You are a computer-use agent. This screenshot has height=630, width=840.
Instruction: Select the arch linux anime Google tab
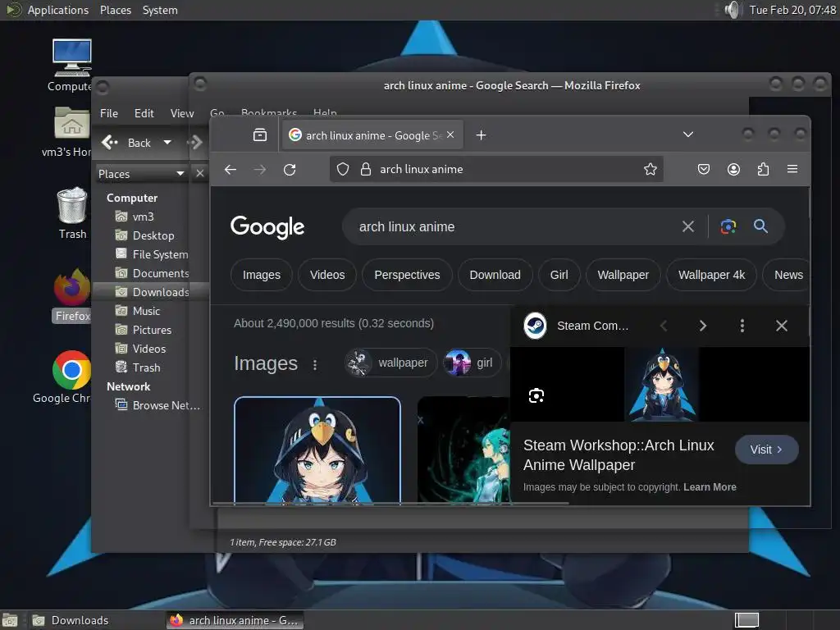click(x=372, y=135)
